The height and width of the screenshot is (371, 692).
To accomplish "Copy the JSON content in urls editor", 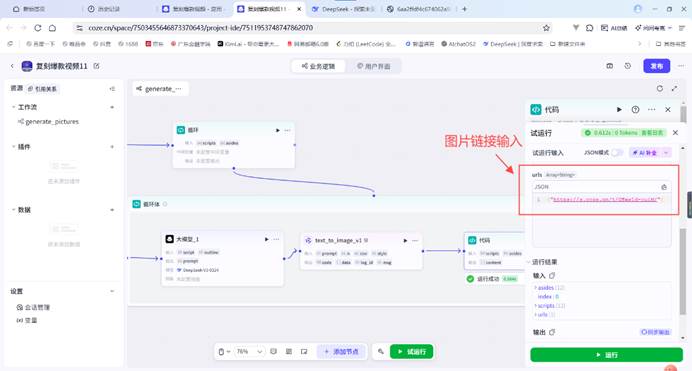I will tap(664, 187).
